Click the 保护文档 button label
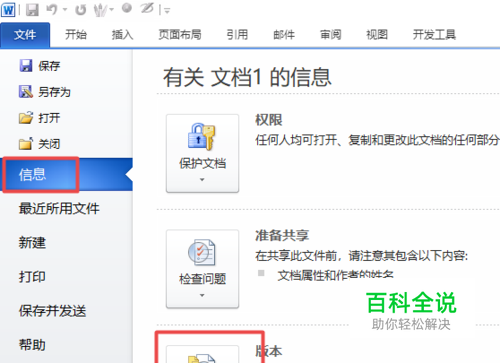The image size is (500, 363). pos(202,164)
